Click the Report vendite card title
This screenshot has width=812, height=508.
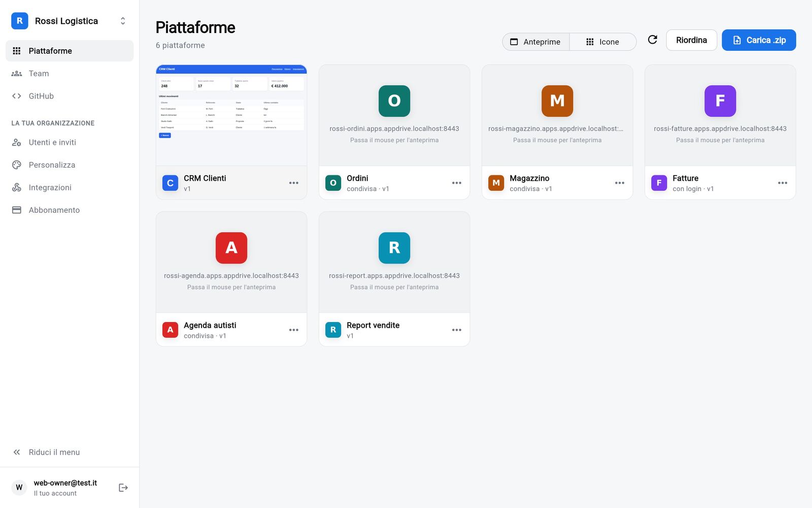coord(373,325)
